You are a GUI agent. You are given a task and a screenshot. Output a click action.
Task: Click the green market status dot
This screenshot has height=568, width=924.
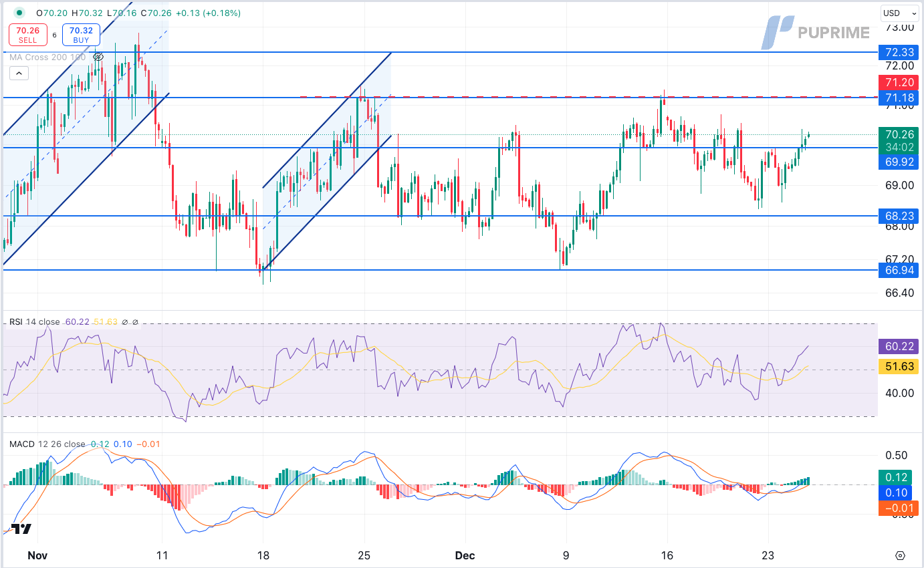pyautogui.click(x=19, y=13)
